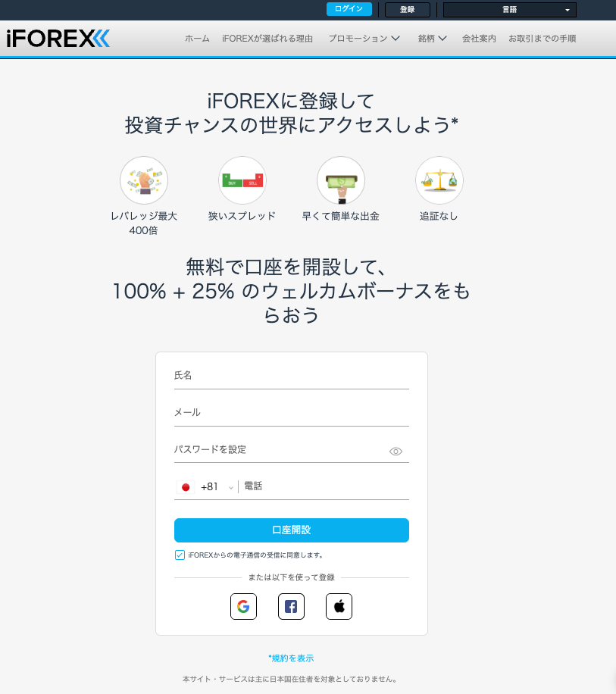Image resolution: width=616 pixels, height=694 pixels.
Task: Click the iFOREX logo
Action: [x=57, y=38]
